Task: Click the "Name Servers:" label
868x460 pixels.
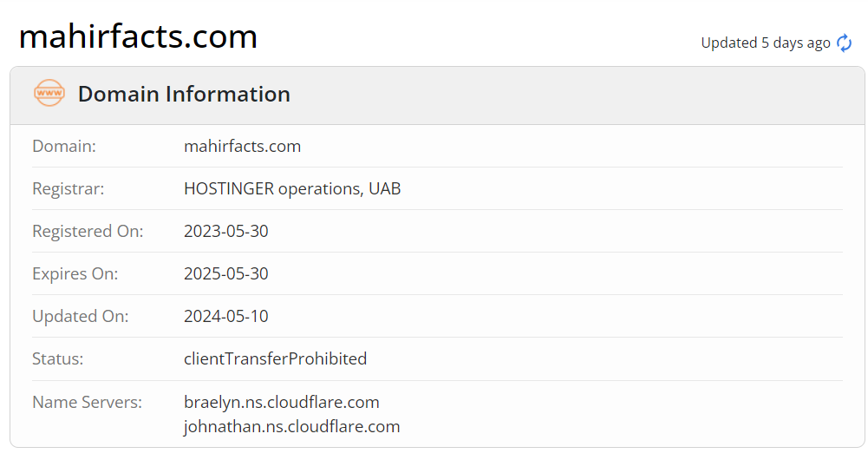Action: click(x=87, y=402)
